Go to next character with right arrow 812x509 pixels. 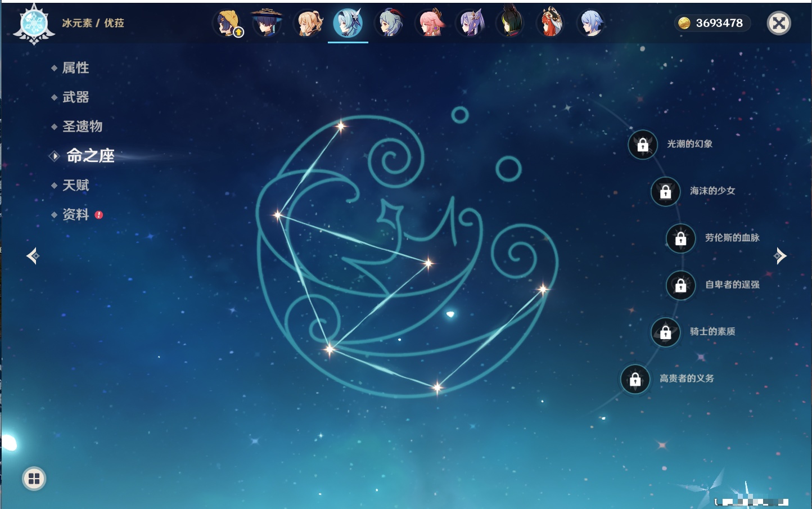780,256
